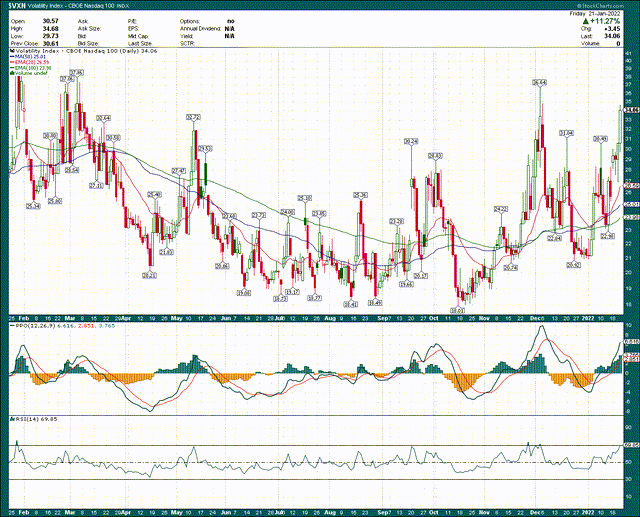640x517 pixels.
Task: Click the '2022' label on bottom date axis
Action: point(587,512)
